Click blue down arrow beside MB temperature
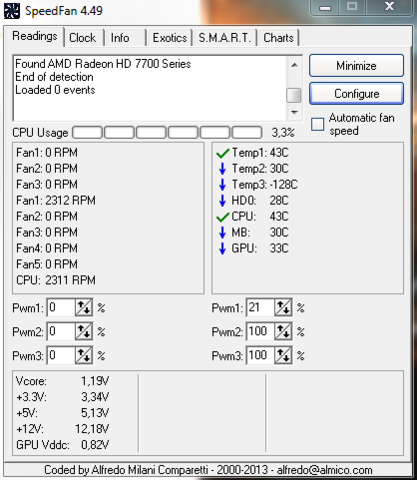Image resolution: width=417 pixels, height=480 pixels. [222, 233]
